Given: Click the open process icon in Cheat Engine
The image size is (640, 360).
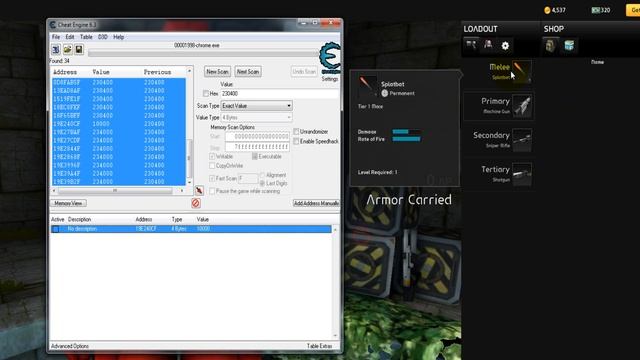Looking at the screenshot, I should tap(56, 50).
